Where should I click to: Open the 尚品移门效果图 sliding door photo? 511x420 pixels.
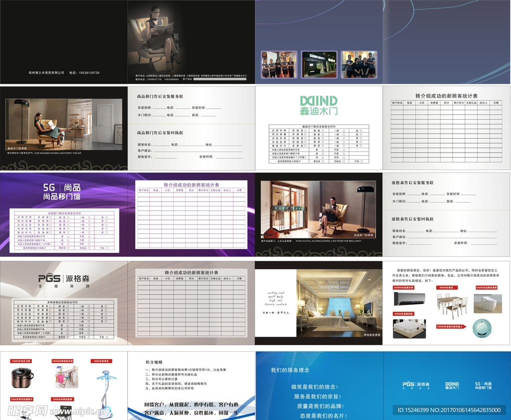point(319,210)
